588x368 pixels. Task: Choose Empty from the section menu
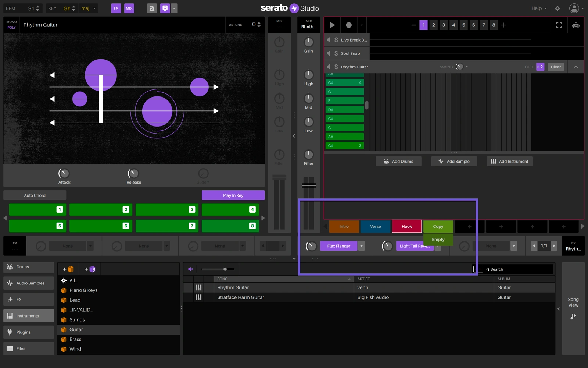point(438,239)
